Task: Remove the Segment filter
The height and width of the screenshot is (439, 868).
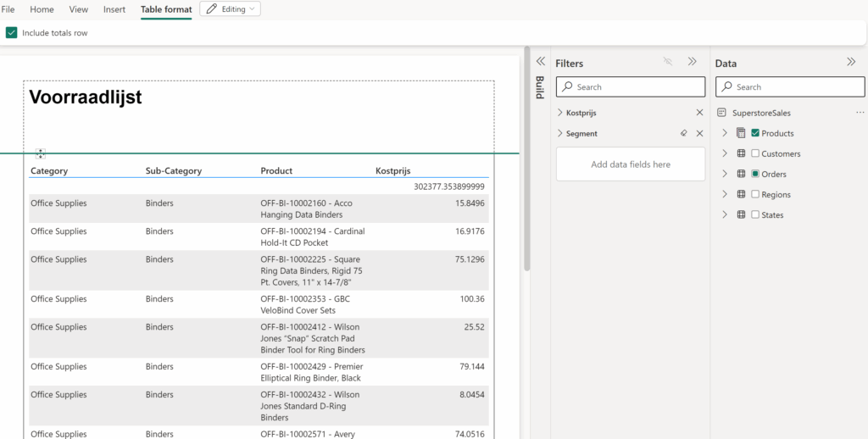Action: coord(699,134)
